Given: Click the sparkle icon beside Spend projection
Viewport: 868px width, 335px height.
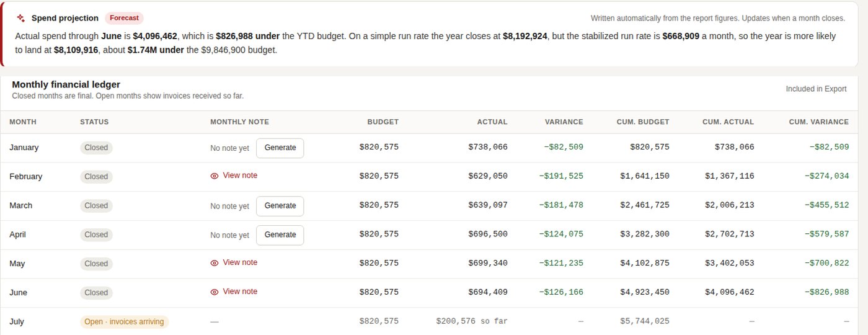Looking at the screenshot, I should click(21, 18).
